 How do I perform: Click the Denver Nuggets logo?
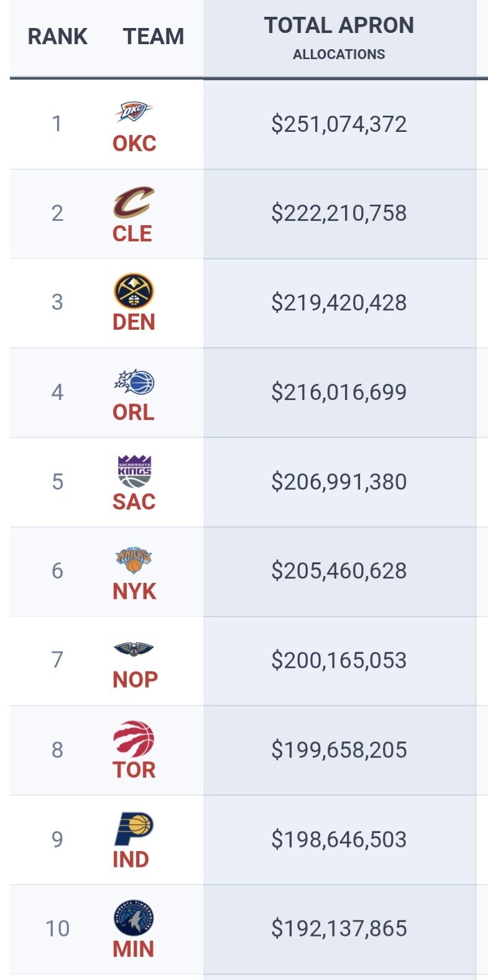point(134,291)
